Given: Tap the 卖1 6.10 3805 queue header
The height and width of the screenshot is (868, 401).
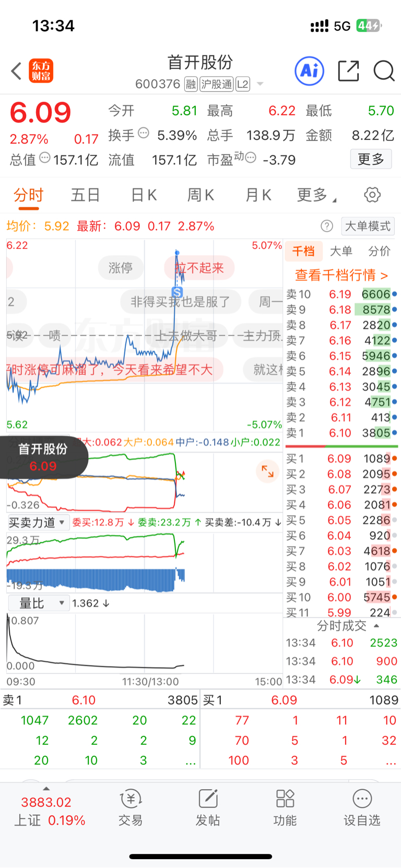Looking at the screenshot, I should pyautogui.click(x=100, y=700).
